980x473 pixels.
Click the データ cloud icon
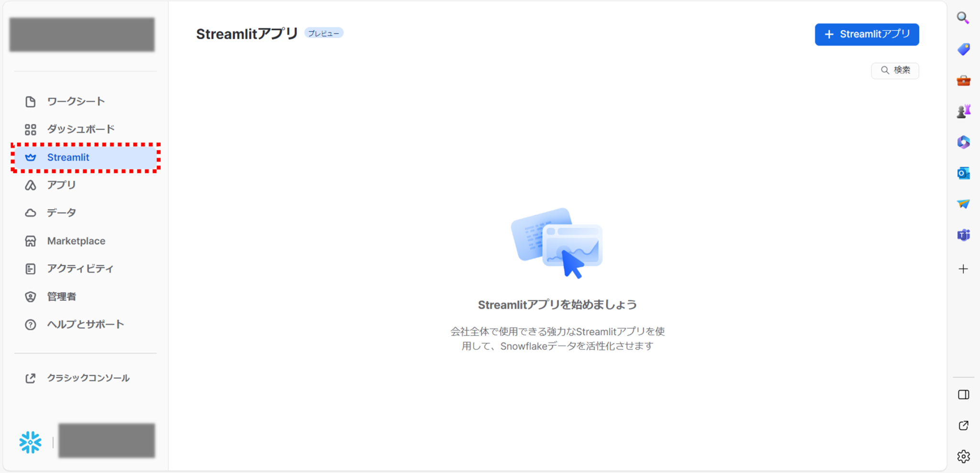coord(30,213)
